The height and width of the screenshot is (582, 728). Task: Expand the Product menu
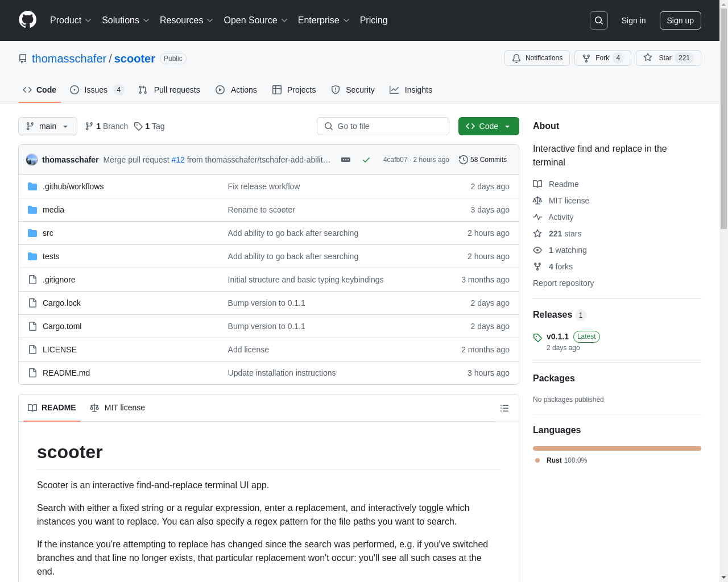coord(71,20)
